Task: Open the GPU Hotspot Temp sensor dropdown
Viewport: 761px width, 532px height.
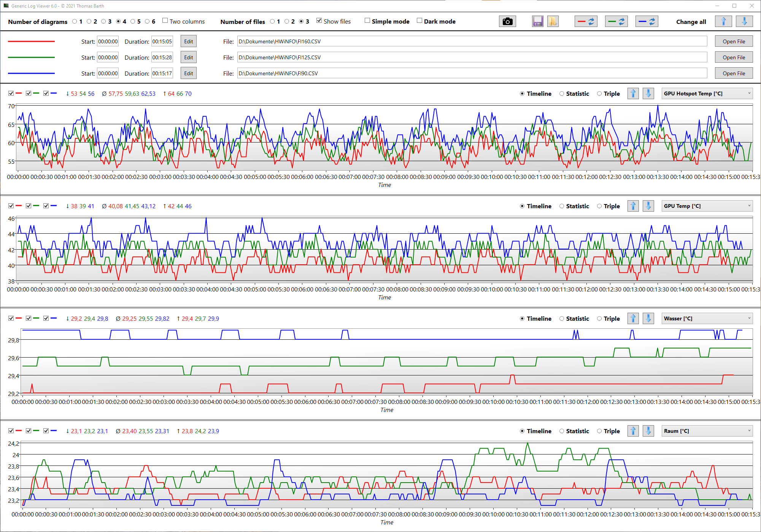Action: [x=707, y=93]
